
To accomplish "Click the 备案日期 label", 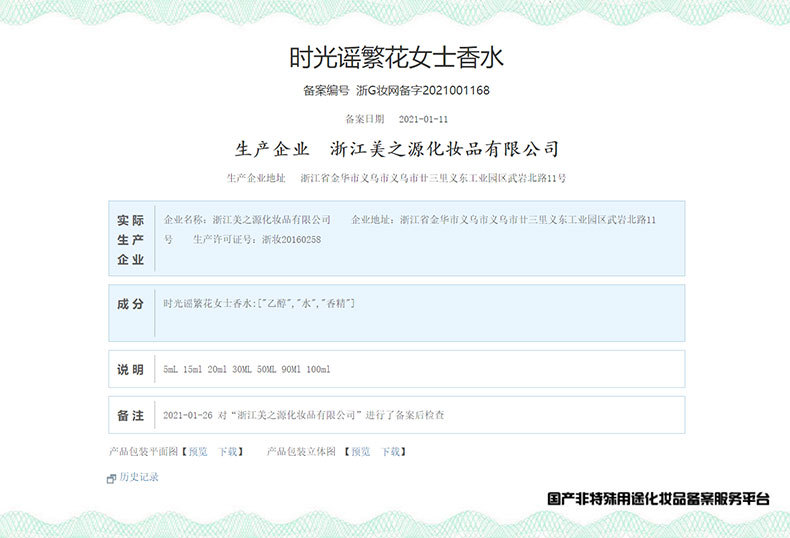I will pyautogui.click(x=365, y=119).
